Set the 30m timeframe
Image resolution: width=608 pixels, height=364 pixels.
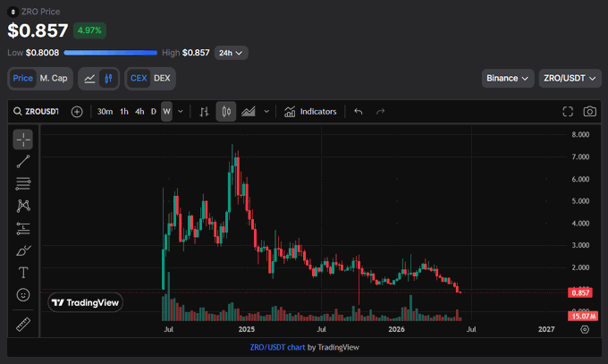click(x=105, y=112)
